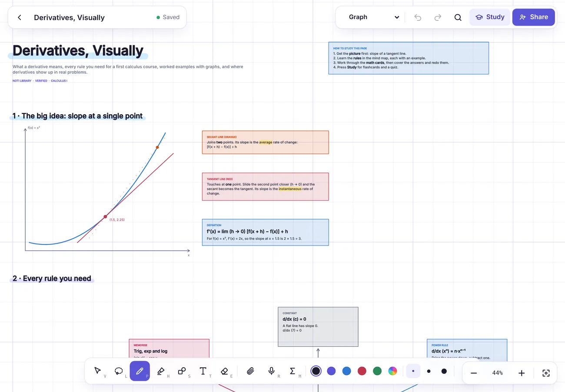Pick the highlighter tool

(x=161, y=371)
